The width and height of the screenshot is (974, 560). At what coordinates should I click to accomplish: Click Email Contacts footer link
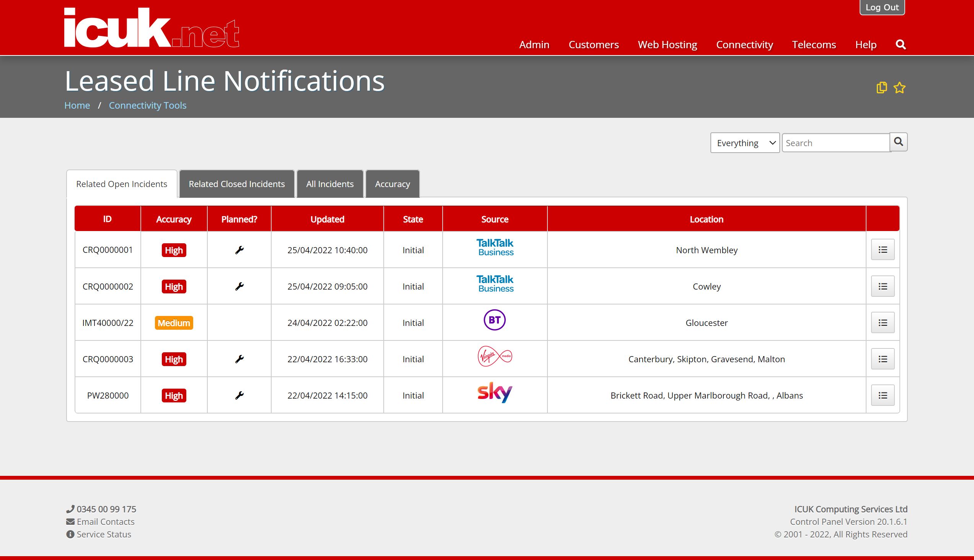(106, 521)
